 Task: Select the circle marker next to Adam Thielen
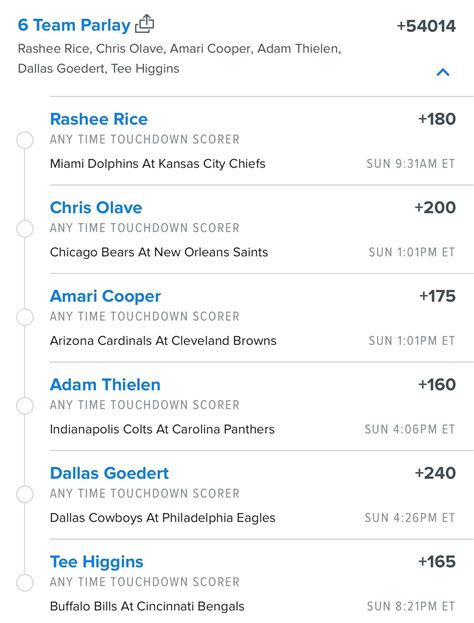25,406
